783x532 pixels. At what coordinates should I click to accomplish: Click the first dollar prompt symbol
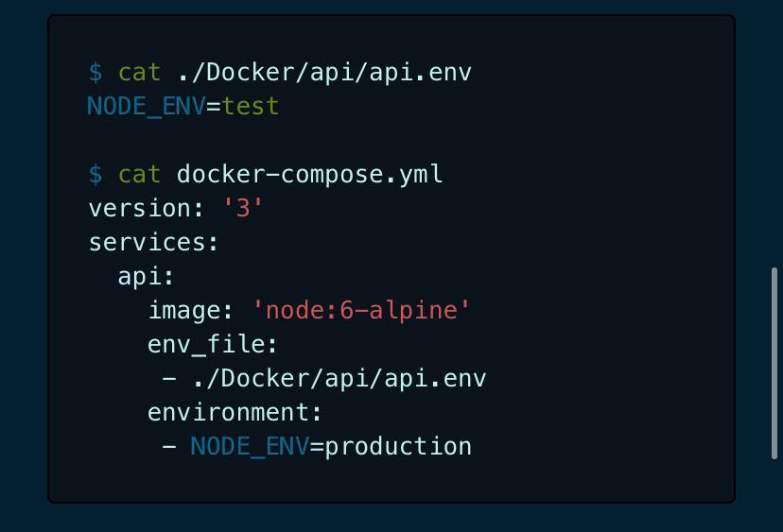pyautogui.click(x=95, y=72)
